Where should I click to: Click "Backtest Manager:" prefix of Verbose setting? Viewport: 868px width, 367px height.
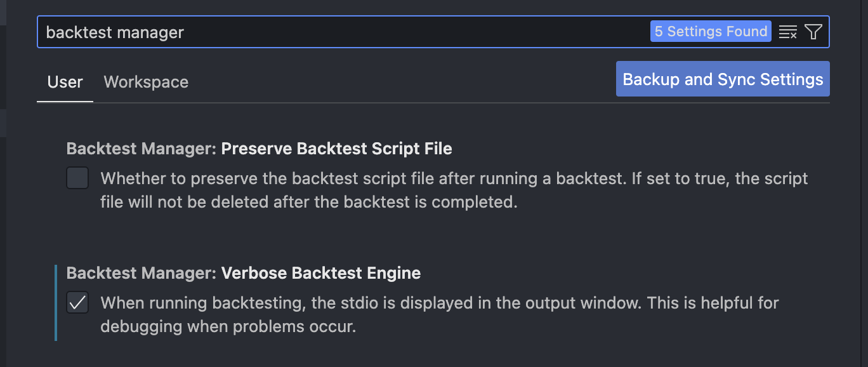141,274
